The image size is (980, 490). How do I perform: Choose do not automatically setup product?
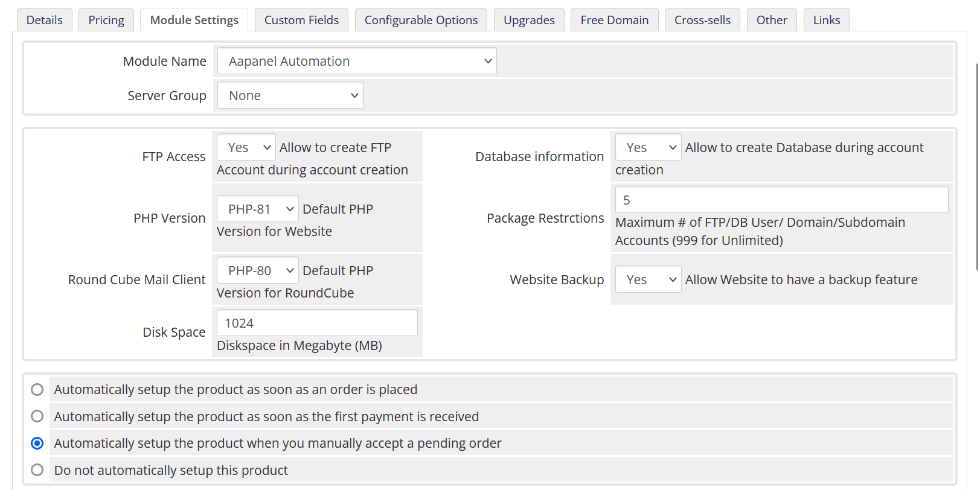pyautogui.click(x=37, y=470)
